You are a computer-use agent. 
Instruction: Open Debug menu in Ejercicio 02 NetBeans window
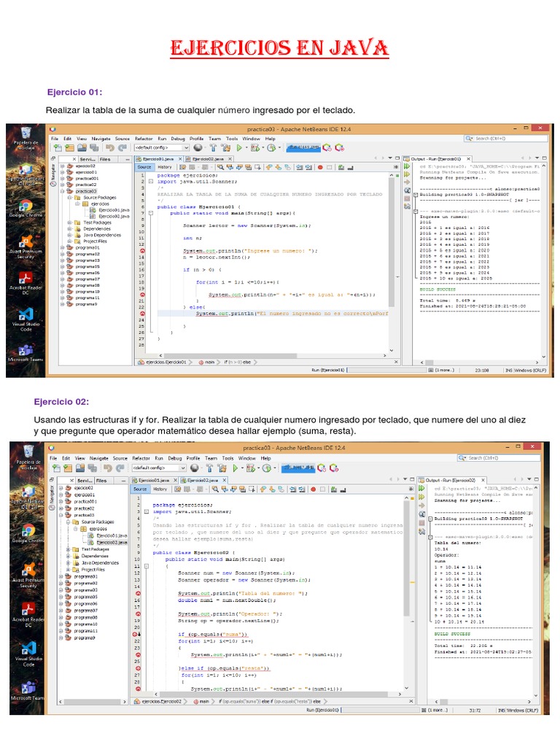(175, 458)
